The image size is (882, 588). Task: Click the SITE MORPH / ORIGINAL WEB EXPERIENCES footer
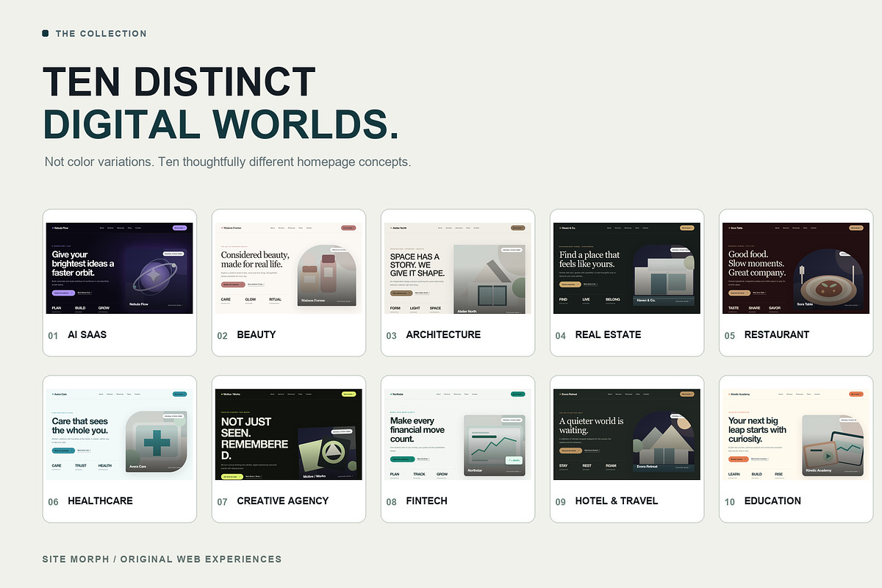(162, 559)
